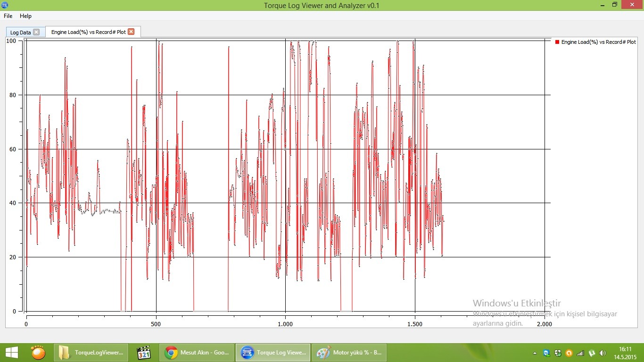The image size is (644, 362).
Task: Close the Engine Load plot tab
Action: [131, 32]
